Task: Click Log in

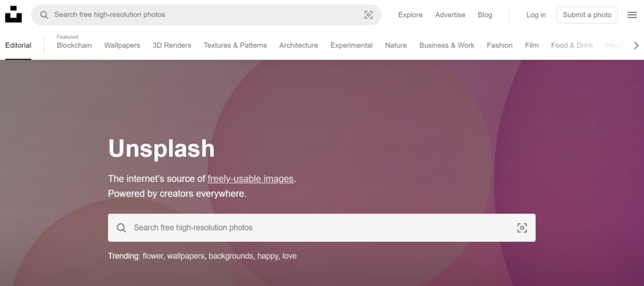Action: pos(536,15)
